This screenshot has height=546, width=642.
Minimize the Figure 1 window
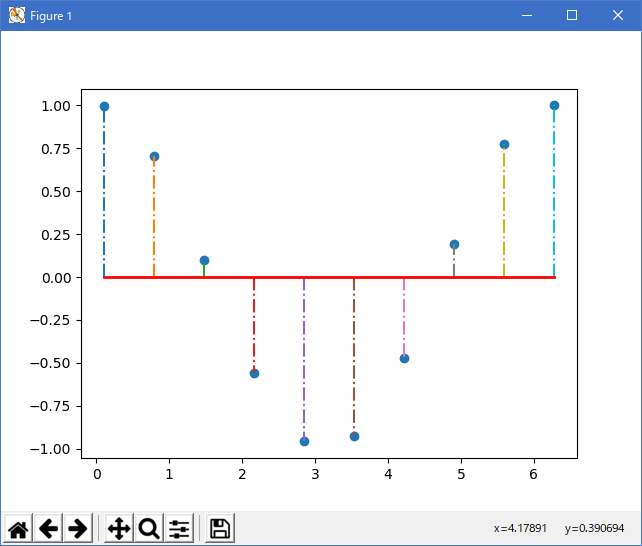(527, 16)
